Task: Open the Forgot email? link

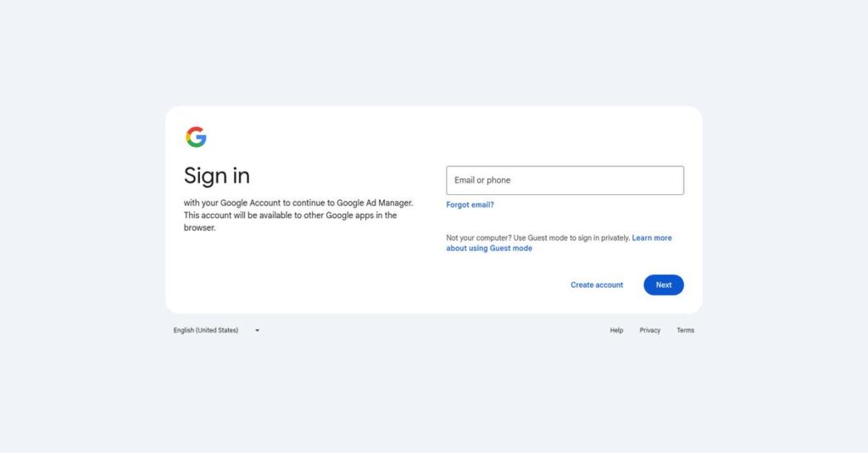Action: [x=470, y=204]
